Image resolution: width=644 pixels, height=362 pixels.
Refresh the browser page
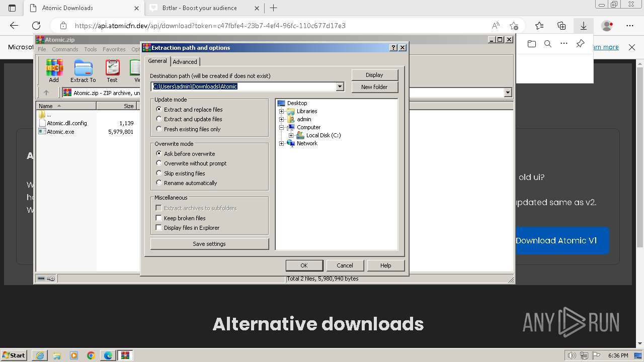pos(36,26)
